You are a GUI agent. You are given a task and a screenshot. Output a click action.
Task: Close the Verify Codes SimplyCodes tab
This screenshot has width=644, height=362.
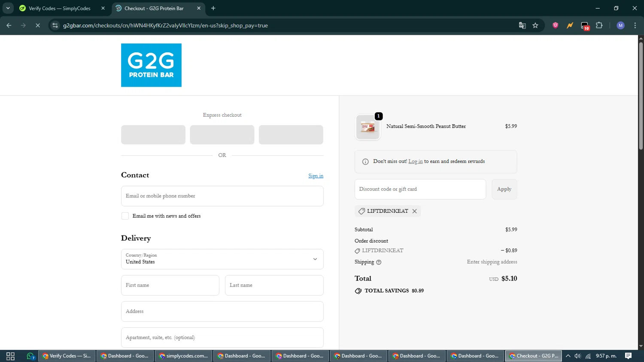(x=103, y=8)
